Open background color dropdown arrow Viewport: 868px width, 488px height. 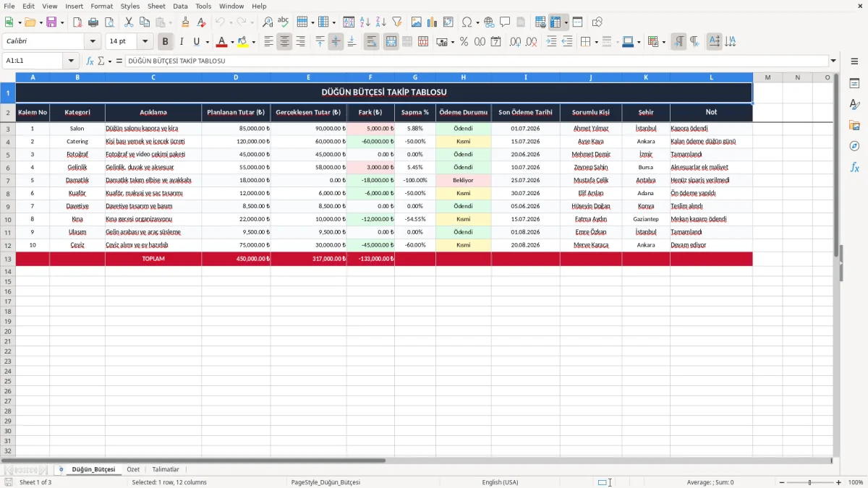click(253, 42)
